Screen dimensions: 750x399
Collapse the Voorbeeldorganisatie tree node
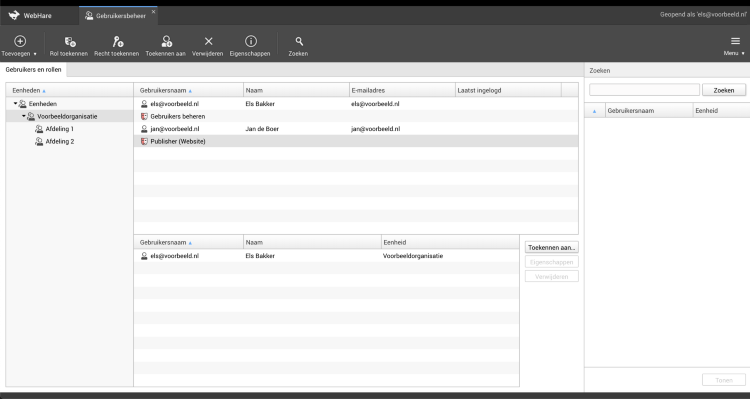pos(23,116)
